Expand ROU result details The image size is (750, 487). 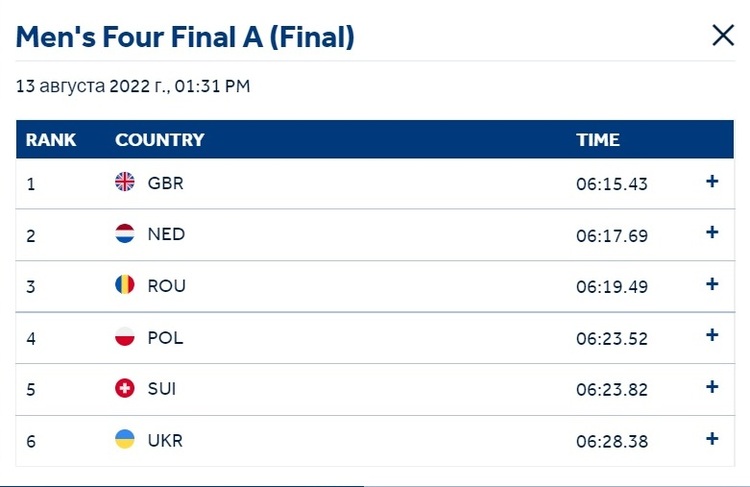pos(712,284)
